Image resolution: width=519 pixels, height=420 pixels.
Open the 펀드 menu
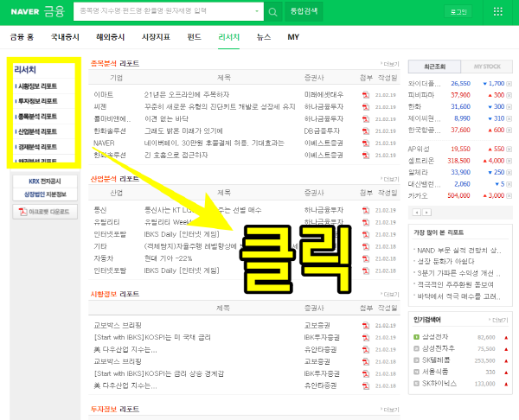point(194,37)
